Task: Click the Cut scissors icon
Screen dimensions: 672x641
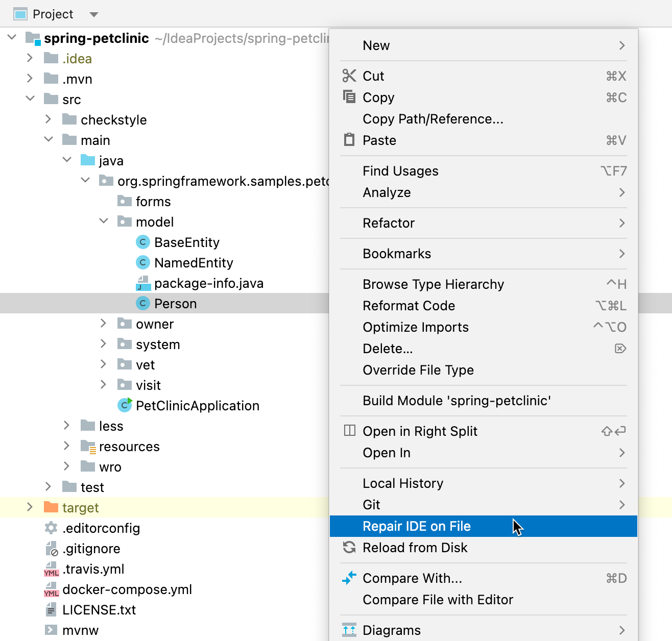Action: [349, 76]
